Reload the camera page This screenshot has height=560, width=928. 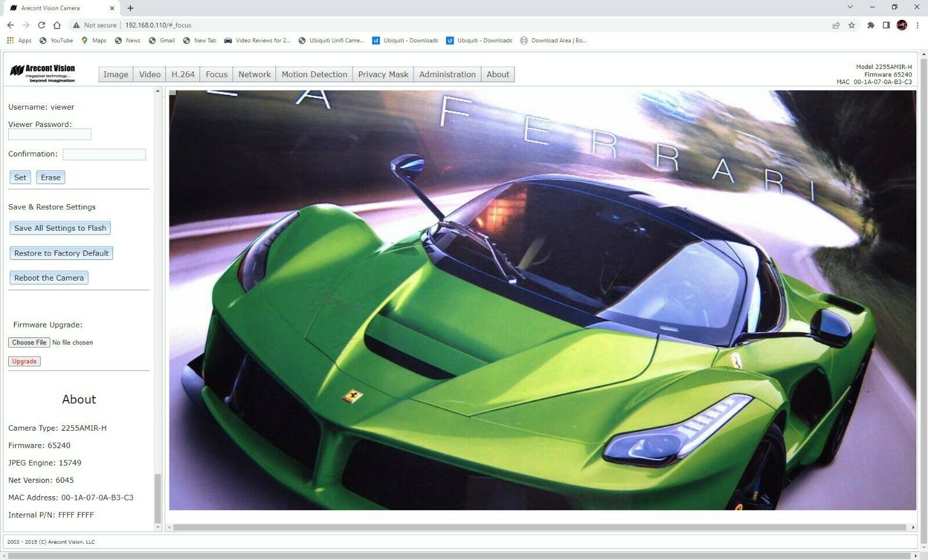click(41, 25)
